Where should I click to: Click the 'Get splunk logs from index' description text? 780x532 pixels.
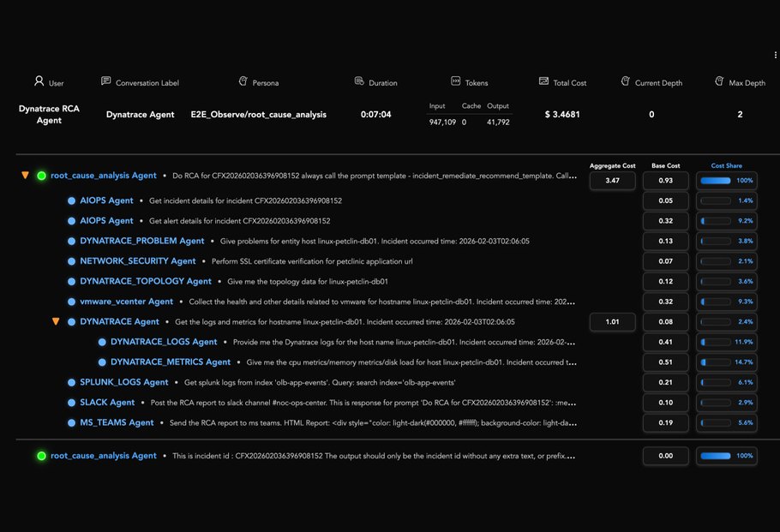320,382
